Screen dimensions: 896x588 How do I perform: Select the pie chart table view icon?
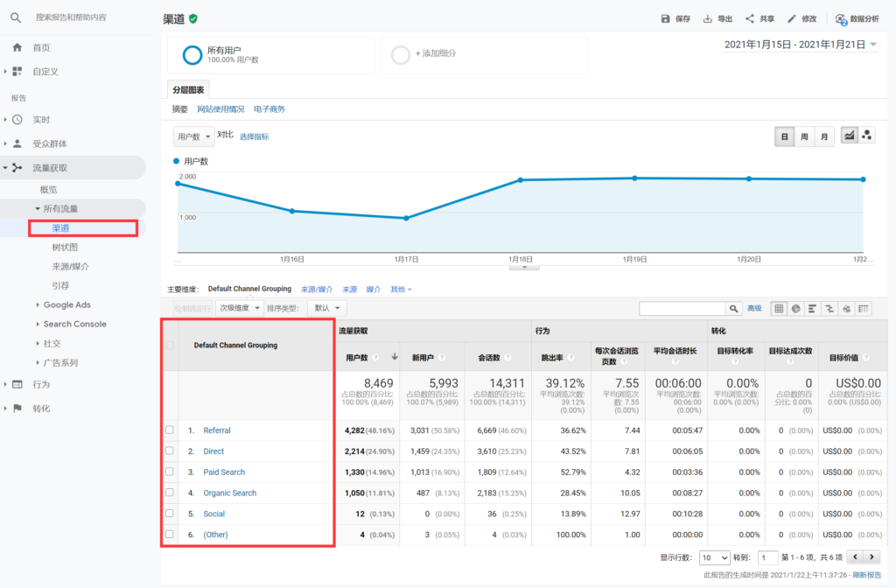(795, 308)
